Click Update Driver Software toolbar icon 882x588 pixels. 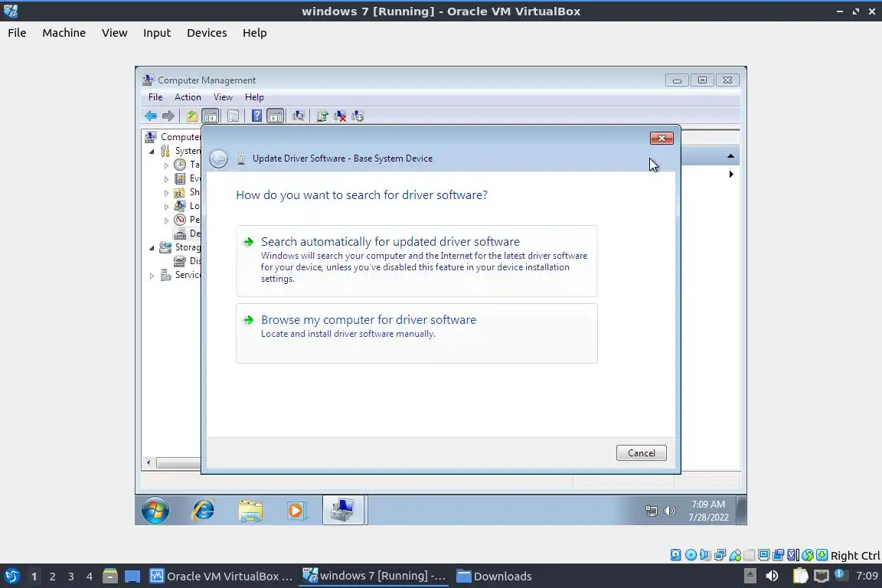(x=322, y=116)
